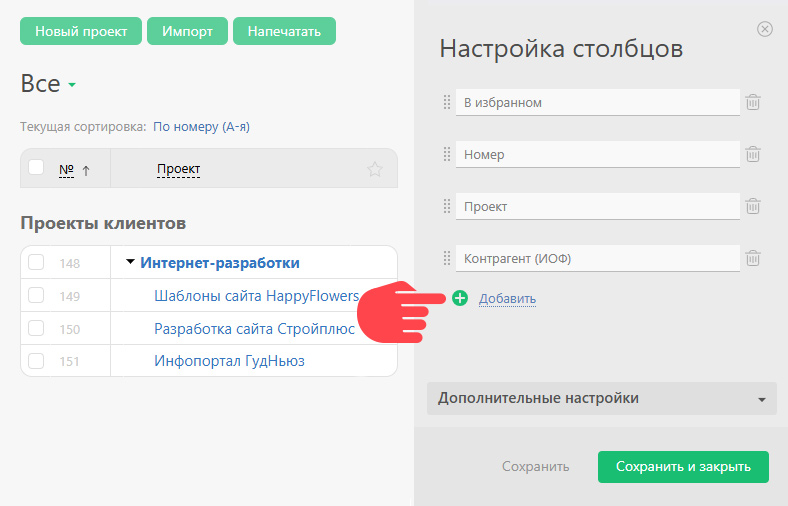The height and width of the screenshot is (506, 788).
Task: Click the 'Проекты клиентов' group heading
Action: (x=103, y=223)
